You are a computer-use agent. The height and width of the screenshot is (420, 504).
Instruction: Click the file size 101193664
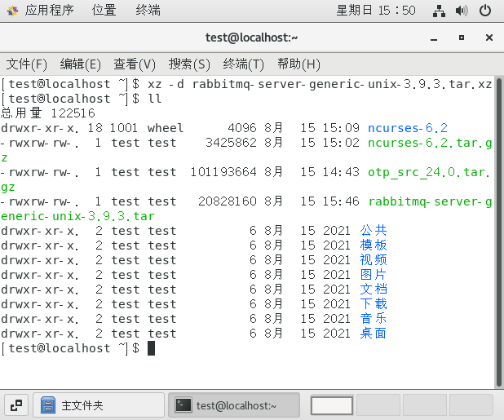pos(223,172)
